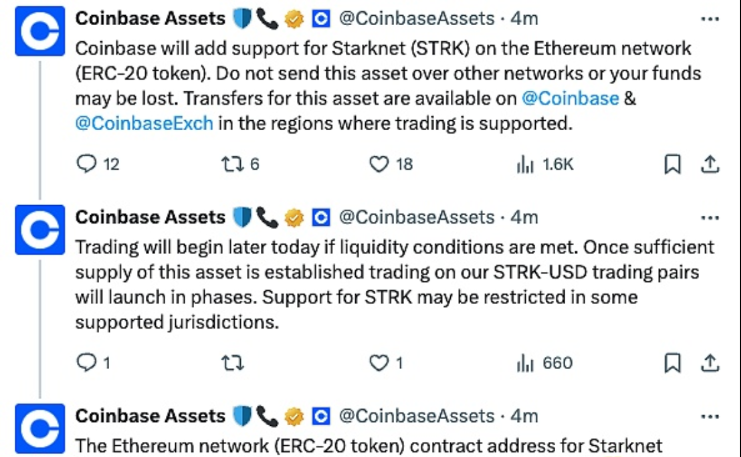Reply to the trading liquidity tweet
This screenshot has height=457, width=741.
coord(87,363)
